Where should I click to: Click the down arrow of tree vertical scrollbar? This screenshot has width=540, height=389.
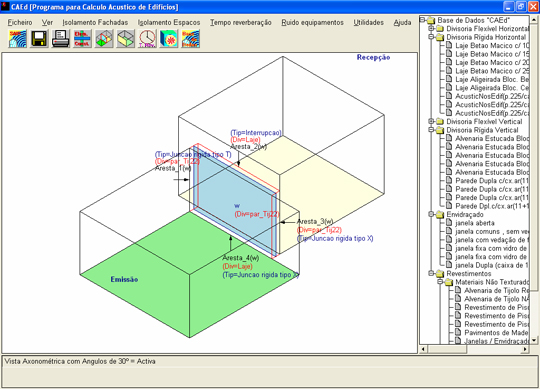click(534, 340)
